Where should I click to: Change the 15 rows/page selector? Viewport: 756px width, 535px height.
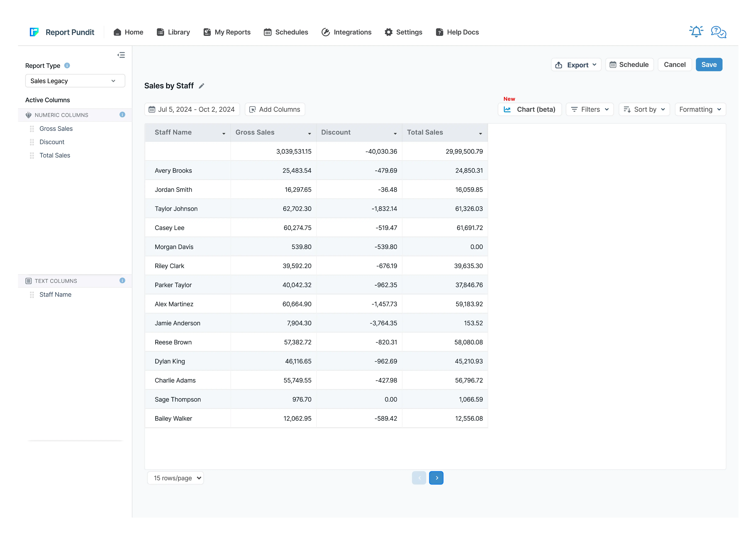[176, 478]
